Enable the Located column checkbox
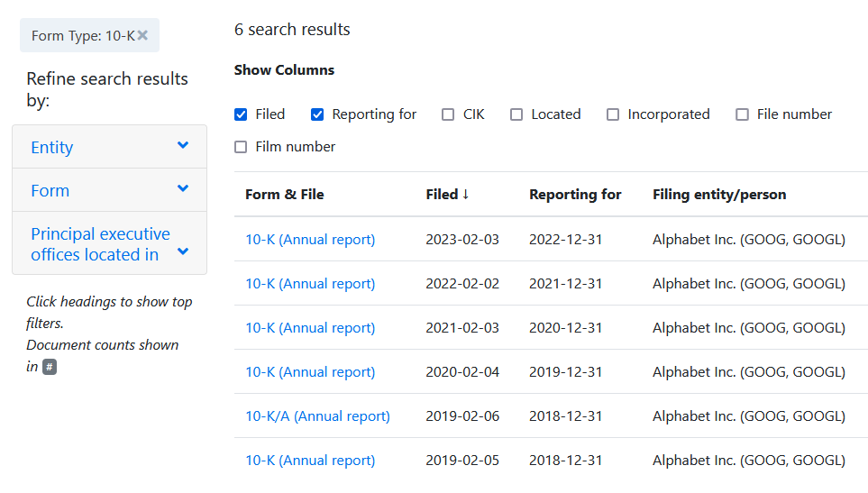Image resolution: width=868 pixels, height=493 pixels. (516, 114)
